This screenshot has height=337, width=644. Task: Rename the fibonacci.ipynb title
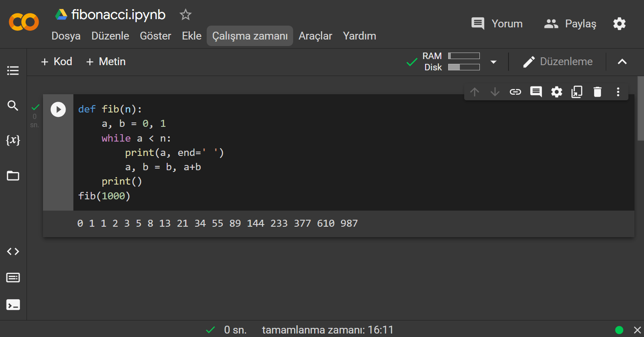[x=118, y=15]
